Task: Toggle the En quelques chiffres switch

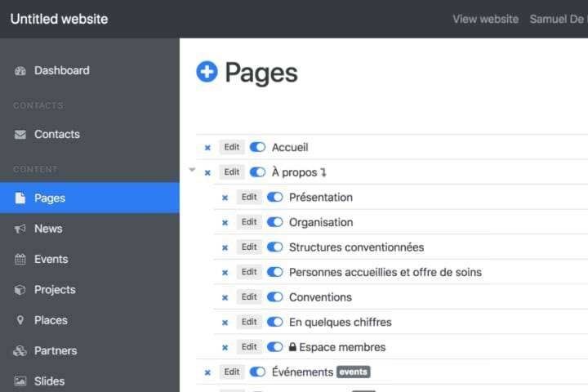Action: [275, 322]
